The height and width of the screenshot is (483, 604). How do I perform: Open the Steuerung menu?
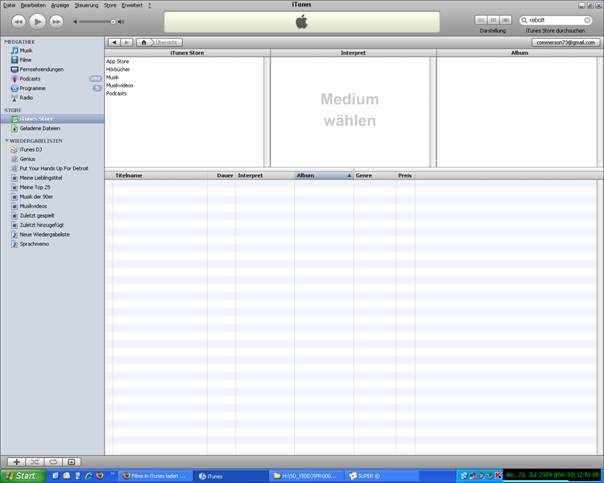(86, 5)
